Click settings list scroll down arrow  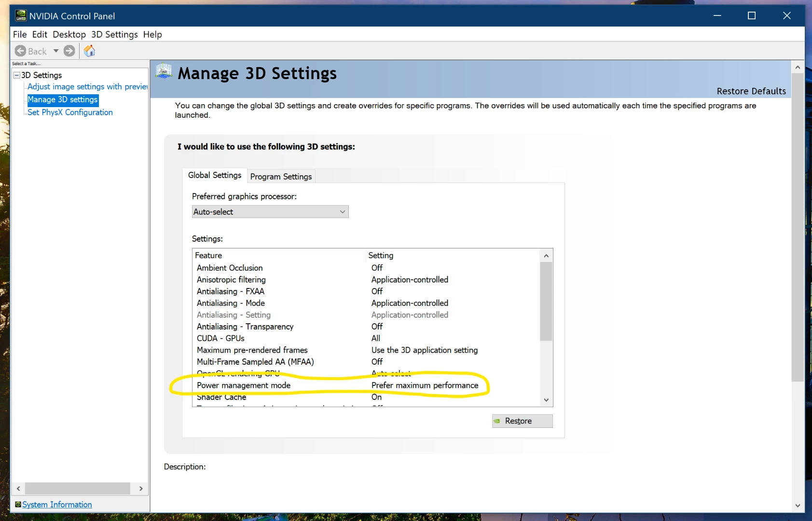point(546,400)
